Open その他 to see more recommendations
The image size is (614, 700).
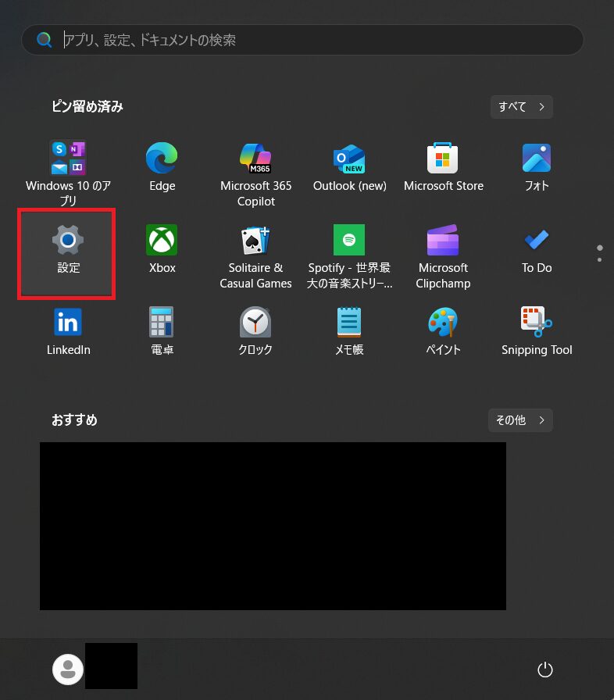pyautogui.click(x=520, y=420)
